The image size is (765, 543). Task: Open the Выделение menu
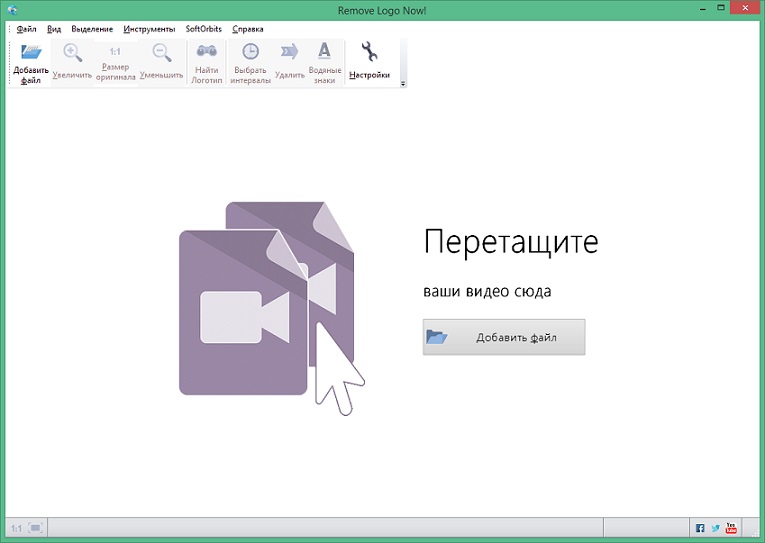[x=92, y=29]
